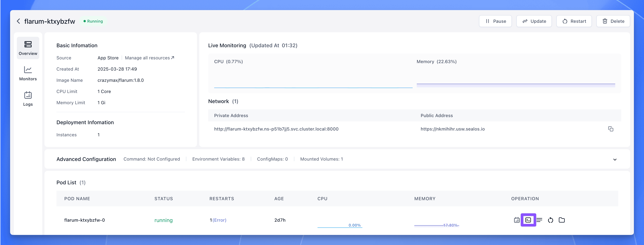
Task: Open pod details lines icon
Action: click(x=539, y=220)
